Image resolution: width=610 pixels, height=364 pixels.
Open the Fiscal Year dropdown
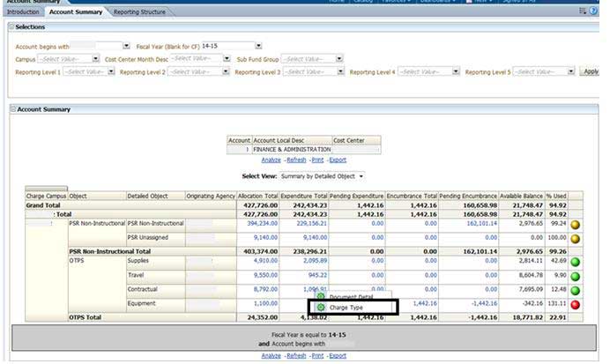pyautogui.click(x=257, y=45)
